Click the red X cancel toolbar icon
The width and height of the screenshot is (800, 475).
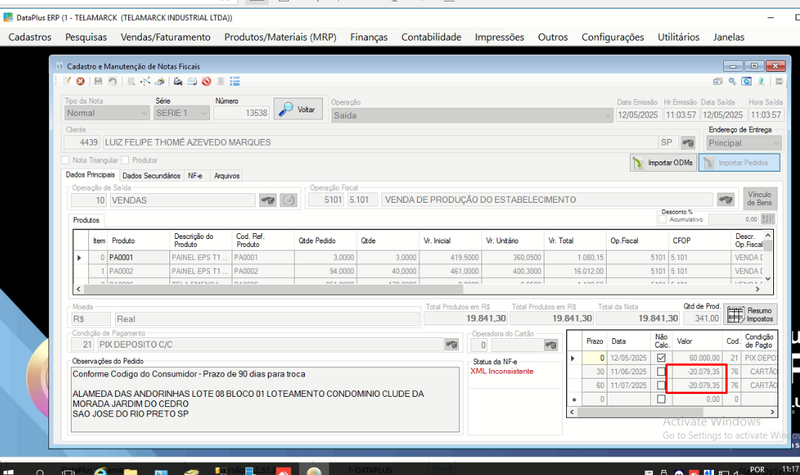click(80, 81)
